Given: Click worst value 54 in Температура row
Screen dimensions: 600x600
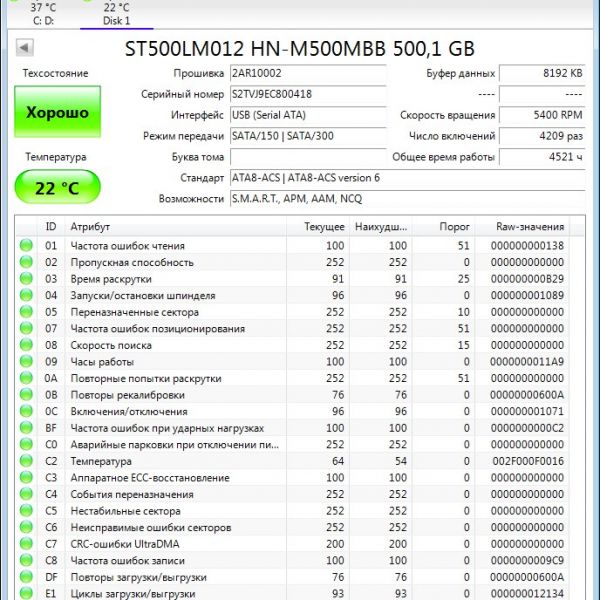Looking at the screenshot, I should click(401, 461).
